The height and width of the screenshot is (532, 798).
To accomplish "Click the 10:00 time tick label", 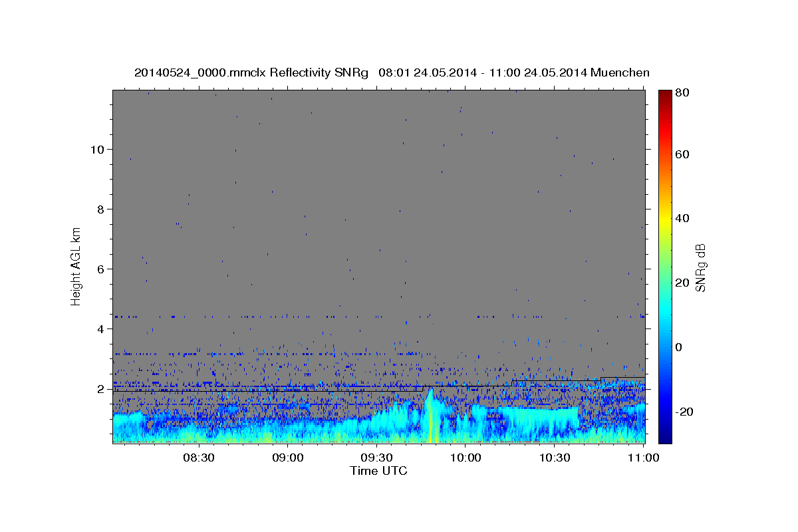I will coord(465,458).
